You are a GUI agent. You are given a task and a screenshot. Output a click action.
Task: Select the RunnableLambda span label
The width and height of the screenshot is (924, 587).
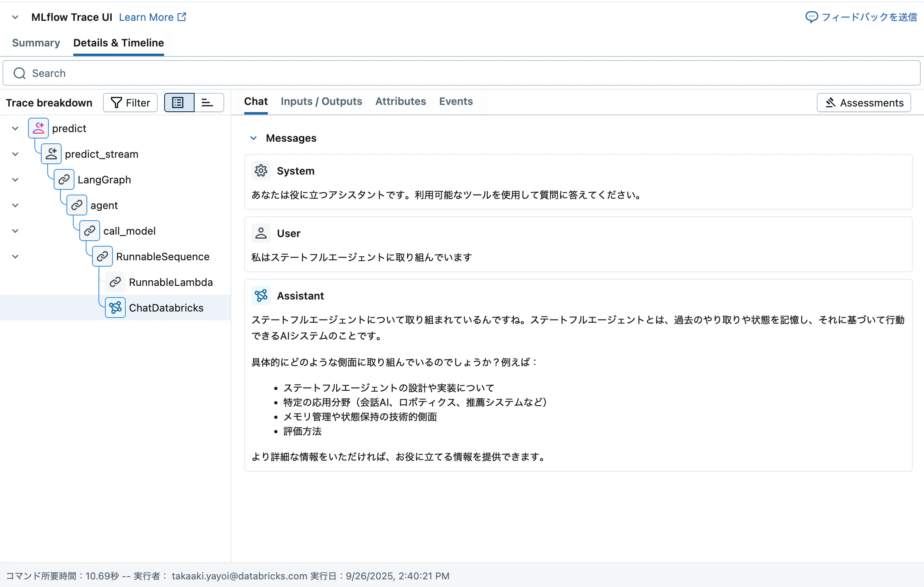tap(171, 282)
